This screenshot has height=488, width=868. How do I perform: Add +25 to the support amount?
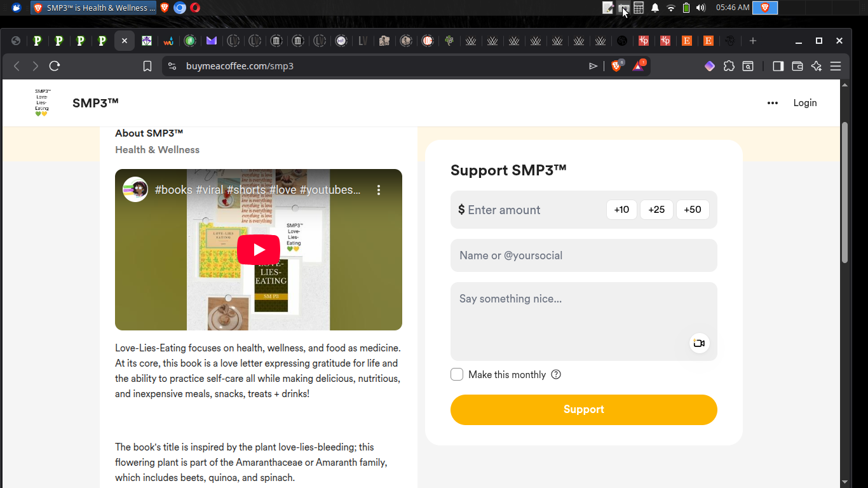pyautogui.click(x=656, y=210)
